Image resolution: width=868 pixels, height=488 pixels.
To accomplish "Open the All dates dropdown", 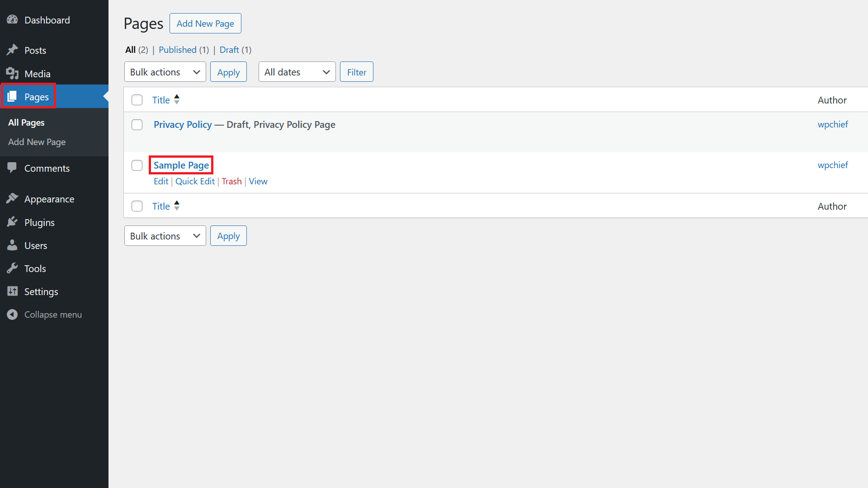I will (x=297, y=72).
